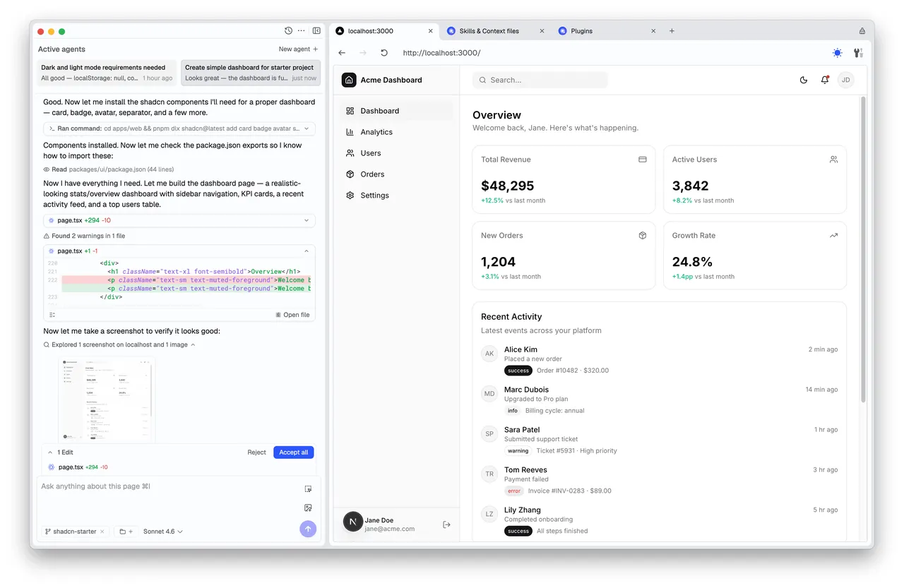Open Orders in the sidebar
The height and width of the screenshot is (588, 904).
coord(397,174)
